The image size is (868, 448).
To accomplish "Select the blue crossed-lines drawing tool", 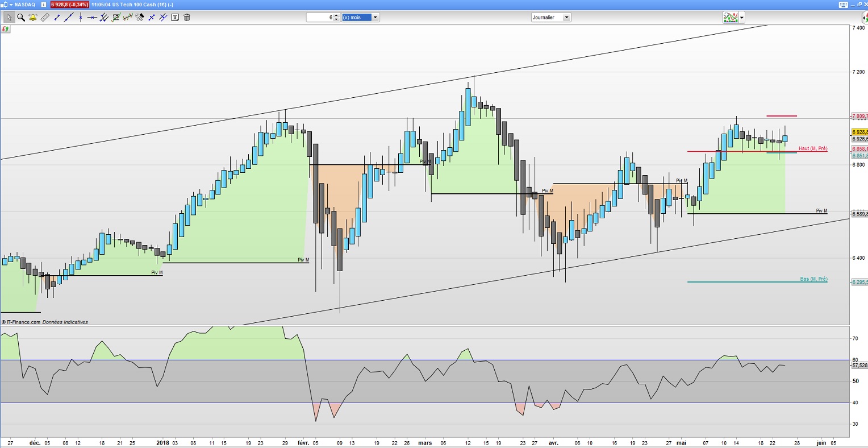I will click(152, 17).
